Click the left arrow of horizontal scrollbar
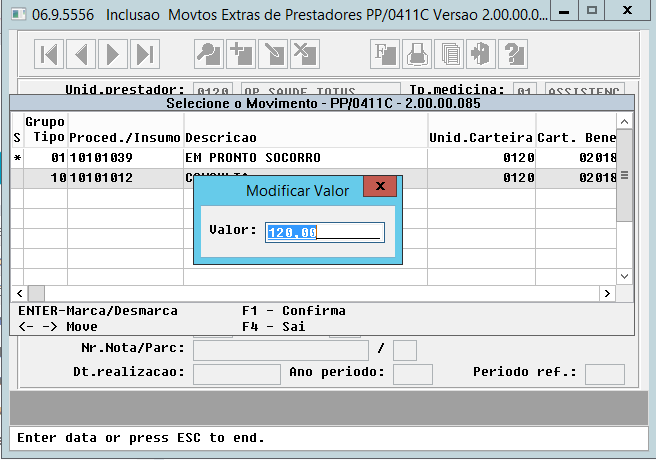The image size is (656, 460). point(20,294)
